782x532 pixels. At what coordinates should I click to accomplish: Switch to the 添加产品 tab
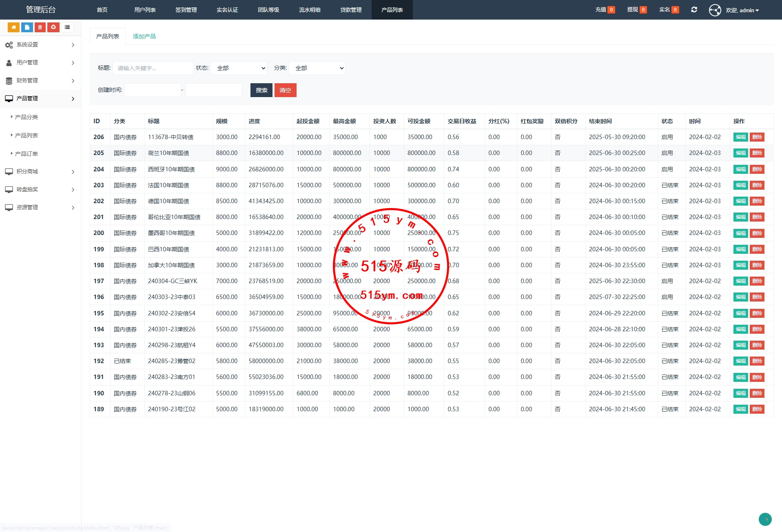point(144,36)
